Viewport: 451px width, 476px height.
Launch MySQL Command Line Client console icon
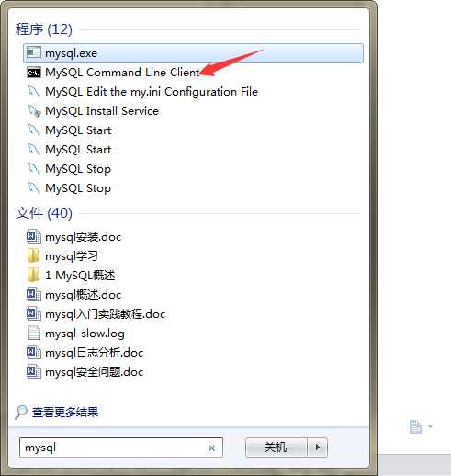tap(34, 73)
